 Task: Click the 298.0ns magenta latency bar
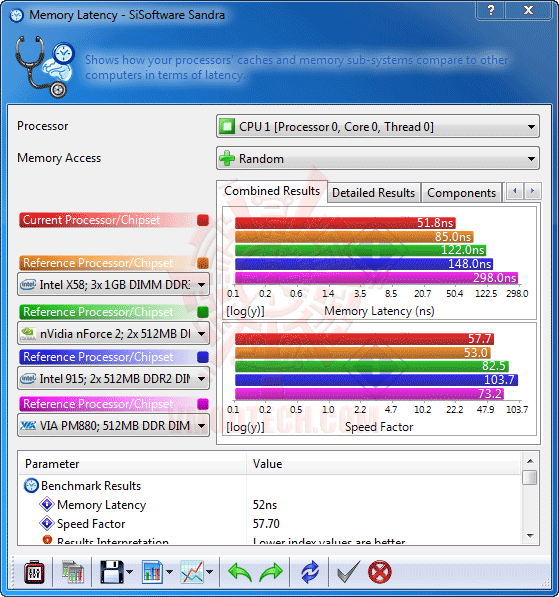coord(376,278)
